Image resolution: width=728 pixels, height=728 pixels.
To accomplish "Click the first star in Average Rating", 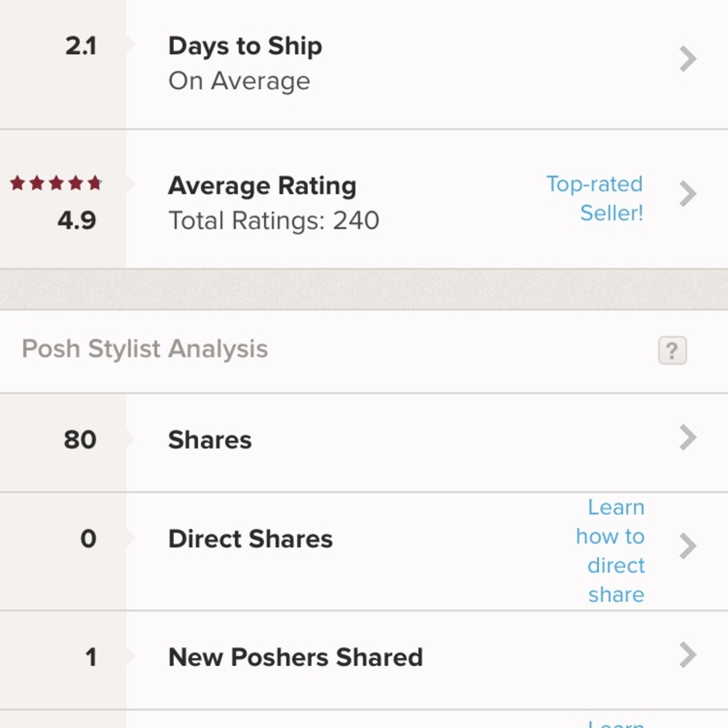I will pos(17,183).
